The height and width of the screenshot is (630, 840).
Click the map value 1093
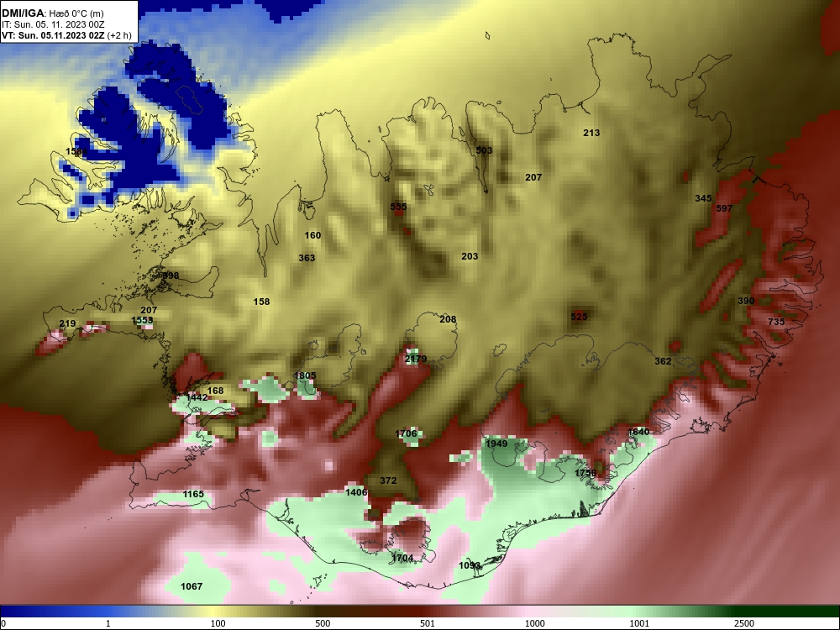[x=470, y=565]
